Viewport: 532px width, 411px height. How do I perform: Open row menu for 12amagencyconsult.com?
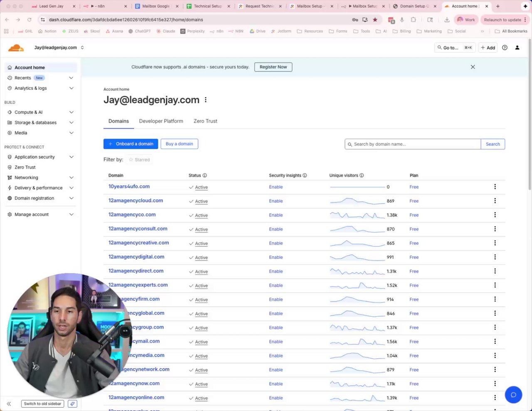click(x=495, y=229)
